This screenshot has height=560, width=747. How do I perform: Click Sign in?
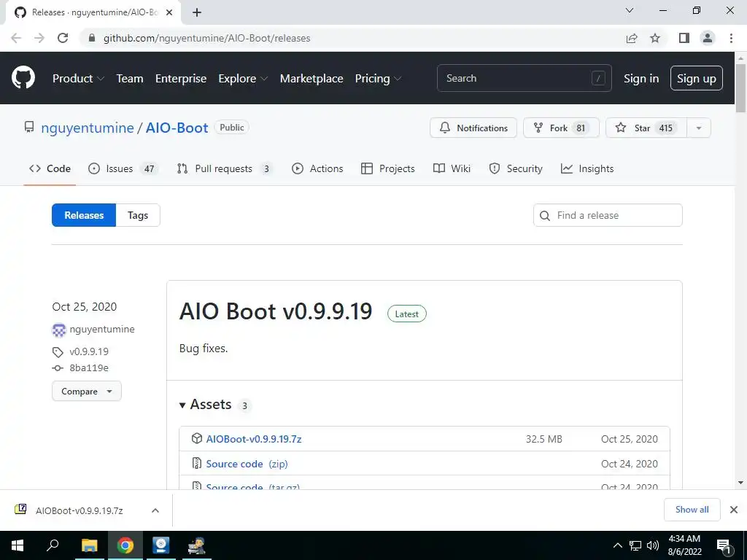point(641,79)
